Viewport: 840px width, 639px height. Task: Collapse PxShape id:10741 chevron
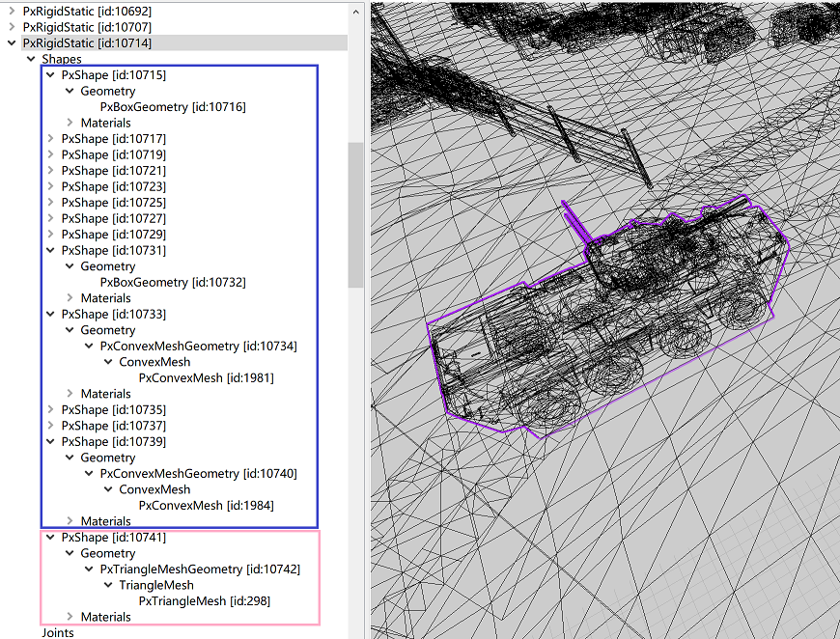click(x=50, y=538)
